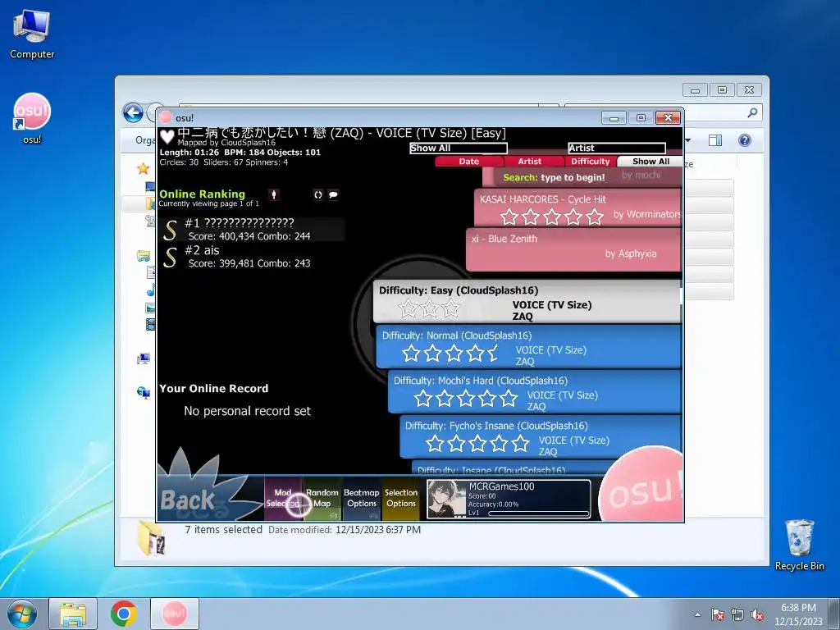Select the red Artist sort tab
This screenshot has height=630, width=840.
(529, 162)
